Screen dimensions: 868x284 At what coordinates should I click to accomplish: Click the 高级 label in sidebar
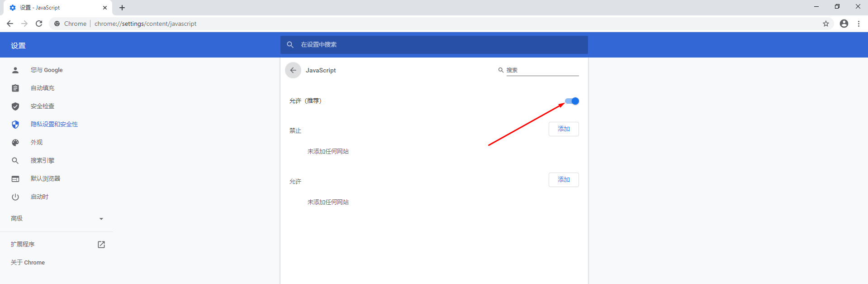coord(17,218)
